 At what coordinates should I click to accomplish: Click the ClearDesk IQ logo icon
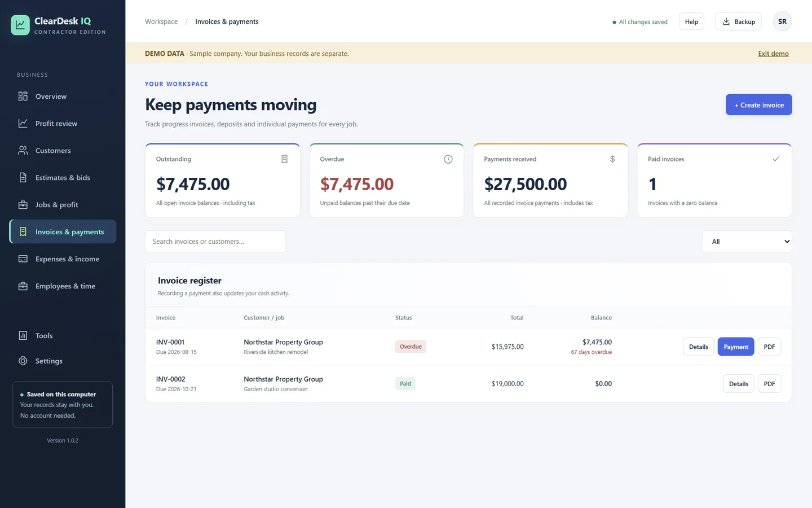[x=20, y=25]
